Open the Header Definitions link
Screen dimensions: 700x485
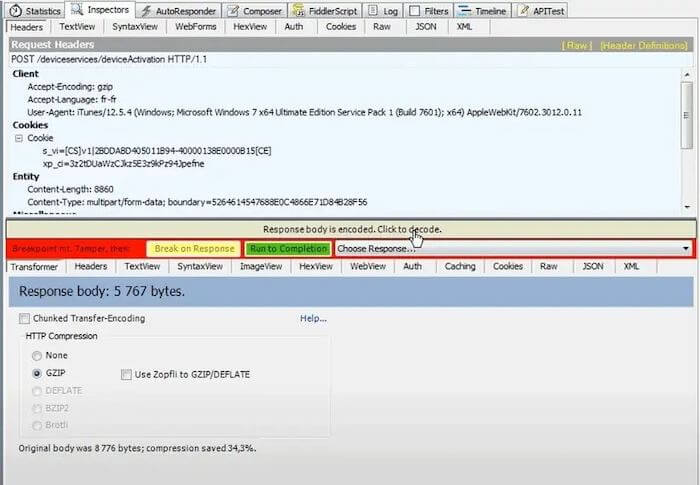point(646,45)
